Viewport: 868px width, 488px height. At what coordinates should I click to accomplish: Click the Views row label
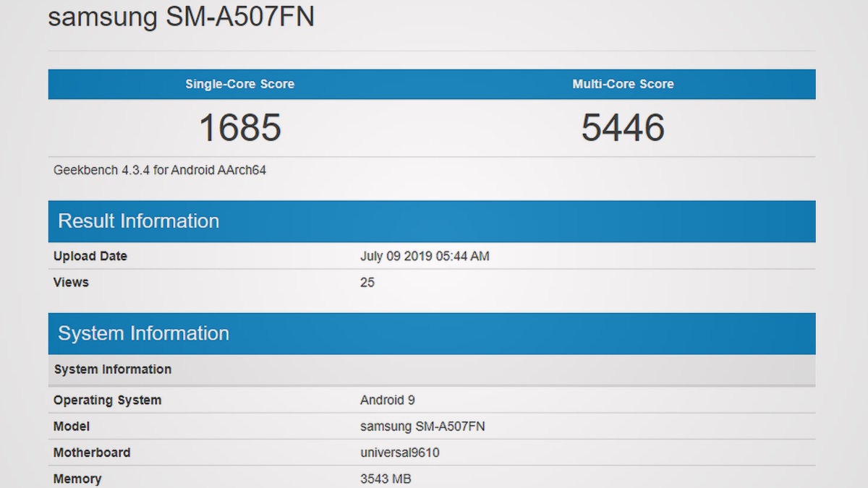(x=71, y=282)
